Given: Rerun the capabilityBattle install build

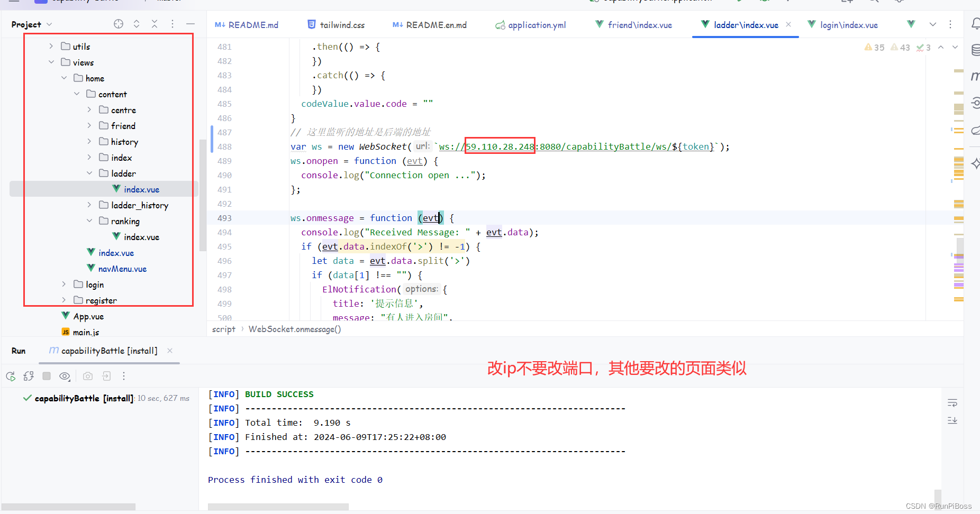Looking at the screenshot, I should (x=11, y=376).
